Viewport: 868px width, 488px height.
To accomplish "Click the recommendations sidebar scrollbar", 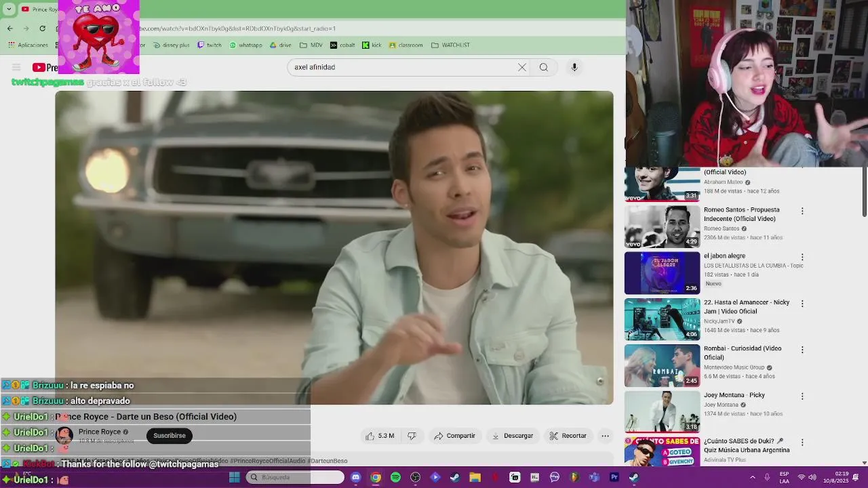I will (865, 193).
